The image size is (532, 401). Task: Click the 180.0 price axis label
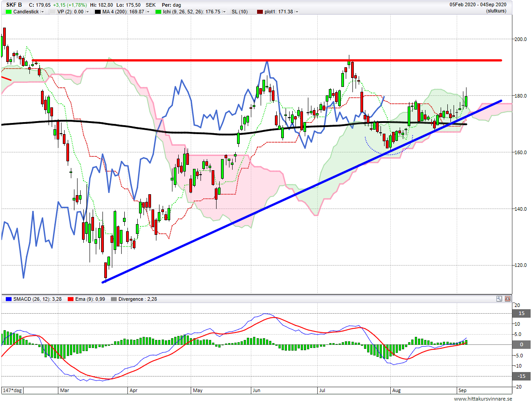[x=520, y=96]
